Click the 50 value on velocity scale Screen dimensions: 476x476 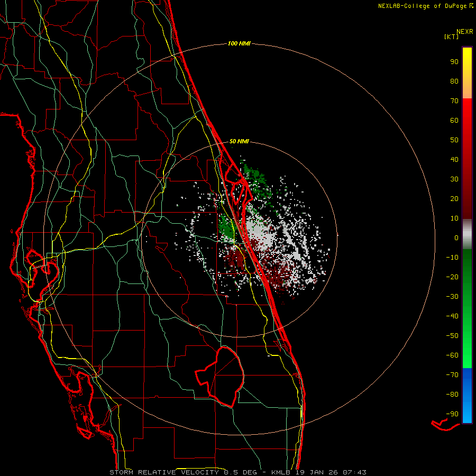[454, 140]
